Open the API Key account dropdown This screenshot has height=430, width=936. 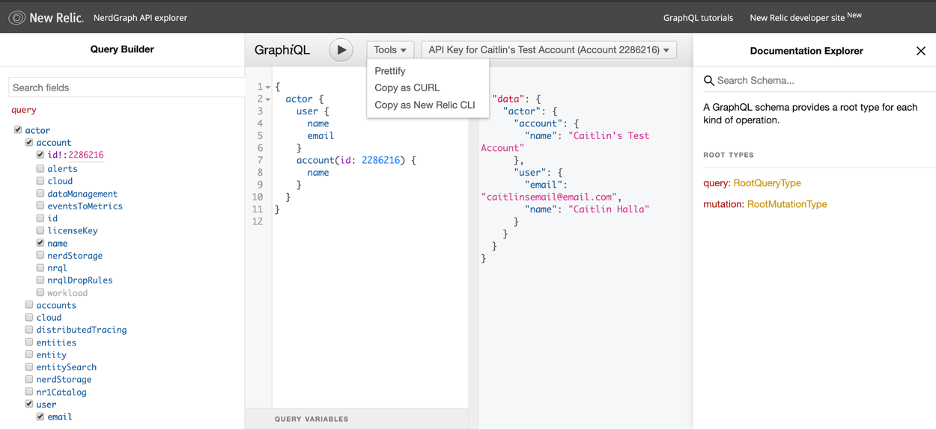tap(549, 50)
